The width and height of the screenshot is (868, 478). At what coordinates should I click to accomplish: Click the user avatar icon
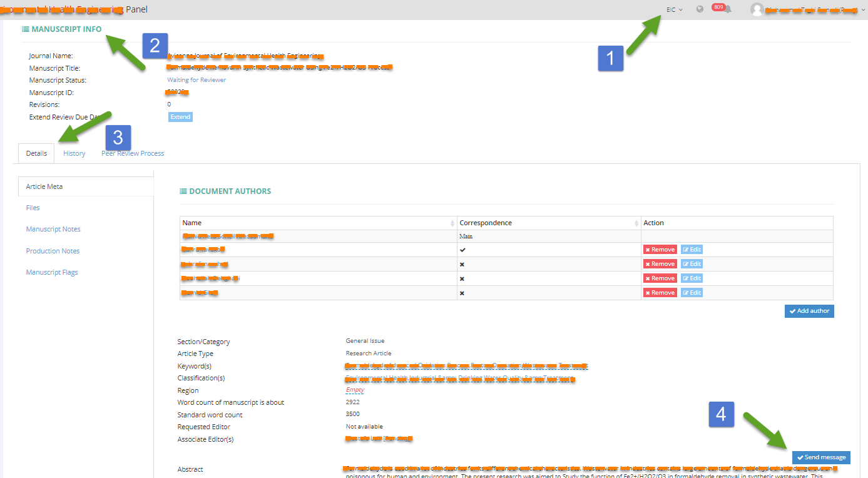(x=757, y=9)
